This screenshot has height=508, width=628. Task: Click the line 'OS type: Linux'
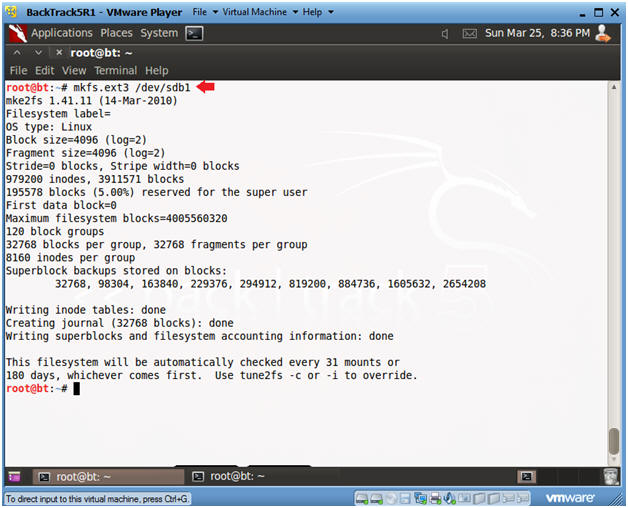tap(48, 127)
